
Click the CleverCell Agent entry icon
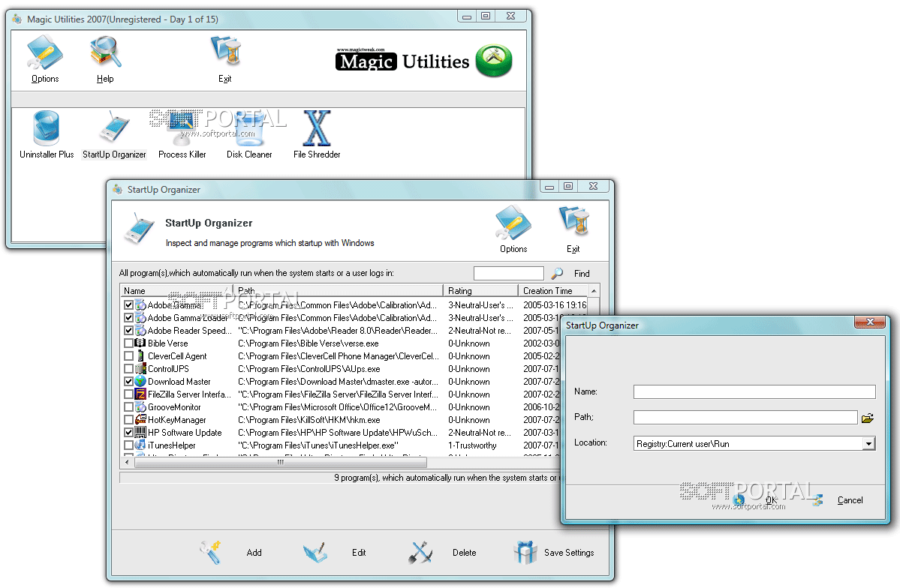click(x=140, y=355)
